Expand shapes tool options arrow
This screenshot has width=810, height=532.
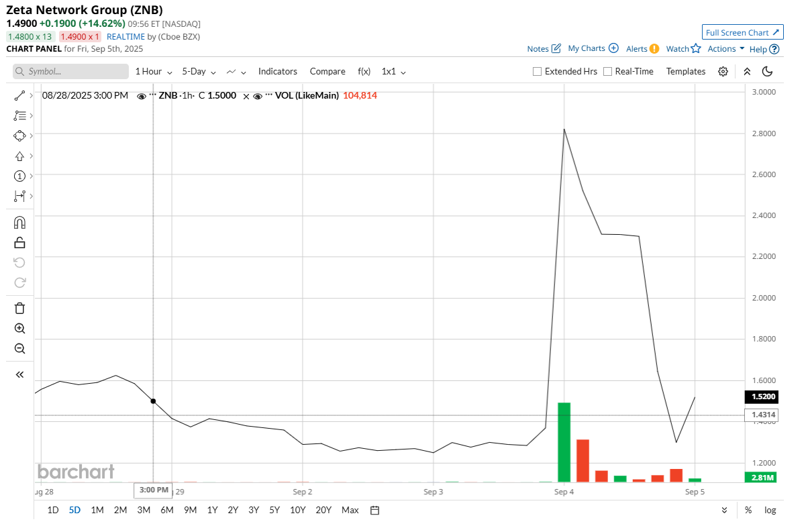(31, 136)
